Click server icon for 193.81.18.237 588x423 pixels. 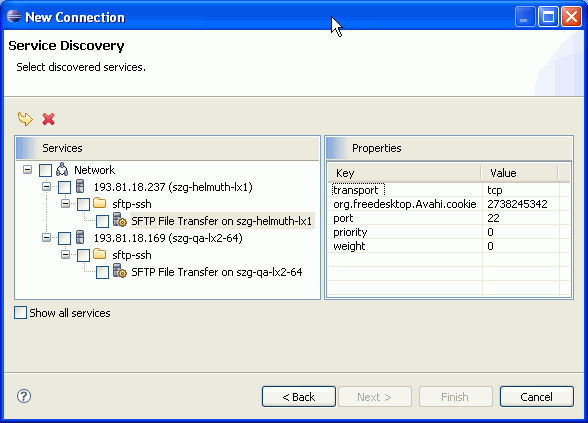80,186
